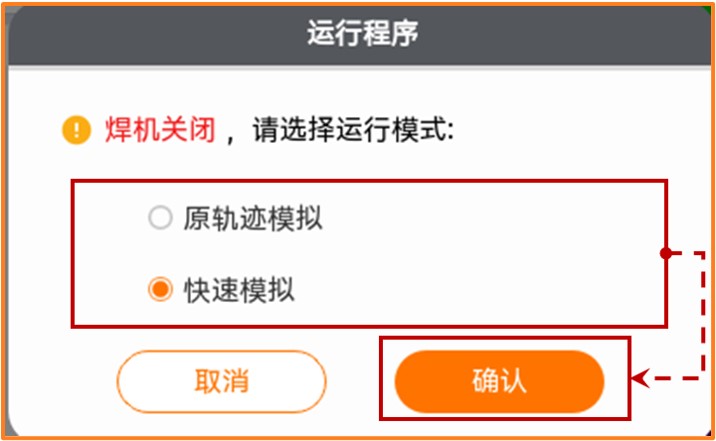Click the orange filled dot of the selected radio
The width and height of the screenshot is (716, 441).
point(160,289)
